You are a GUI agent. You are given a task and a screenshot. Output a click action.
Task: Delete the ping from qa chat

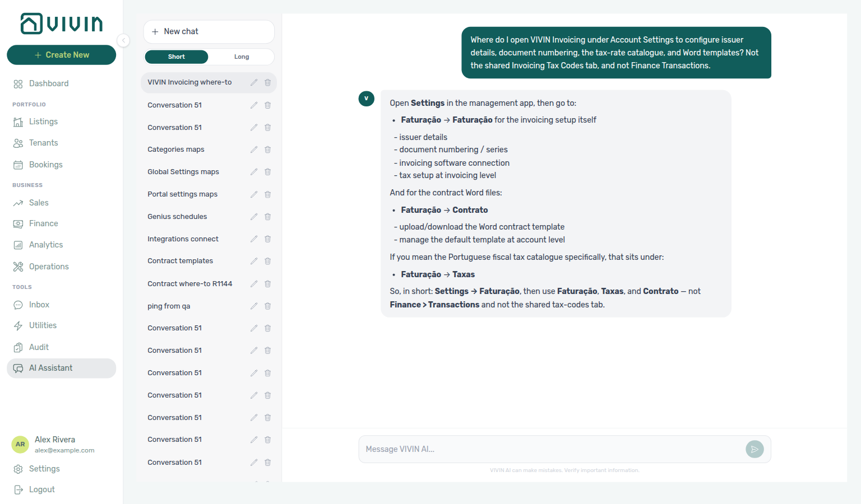click(268, 306)
